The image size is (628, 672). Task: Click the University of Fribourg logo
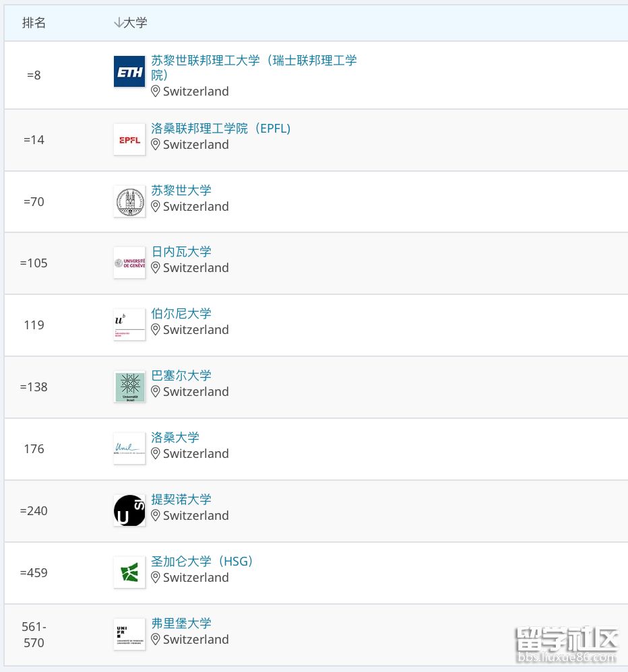(x=129, y=634)
